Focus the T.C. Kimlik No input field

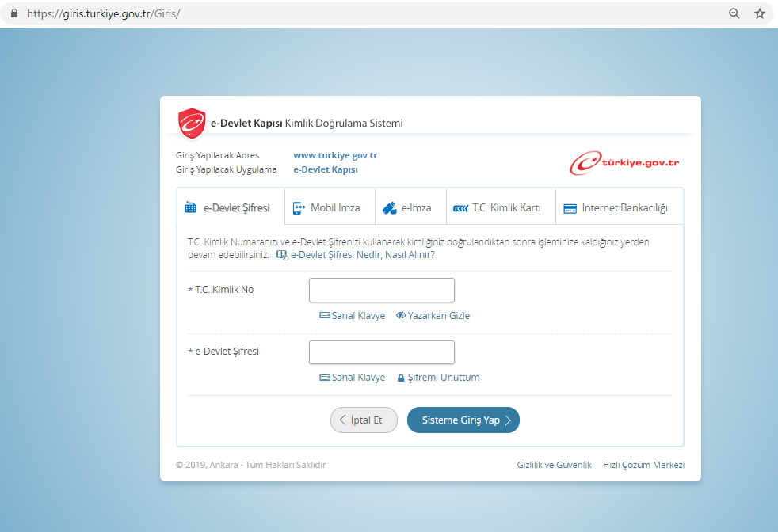(x=382, y=290)
